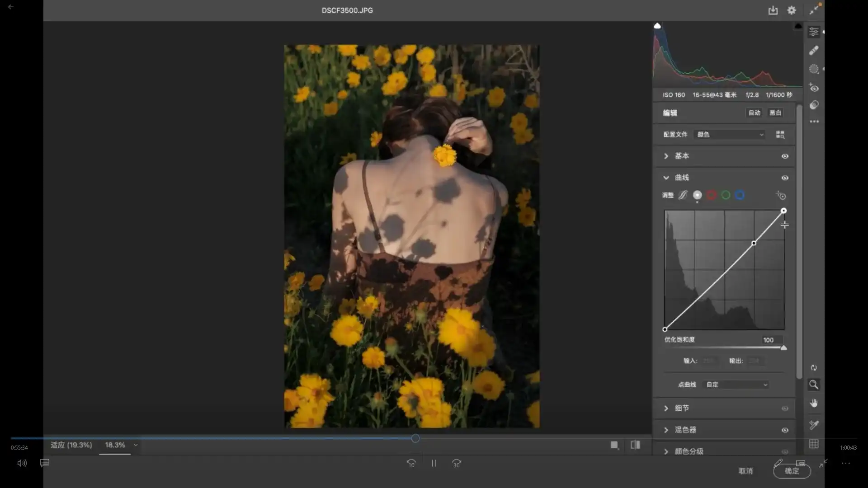Image resolution: width=868 pixels, height=488 pixels.
Task: Open the masking tool icon
Action: (814, 69)
